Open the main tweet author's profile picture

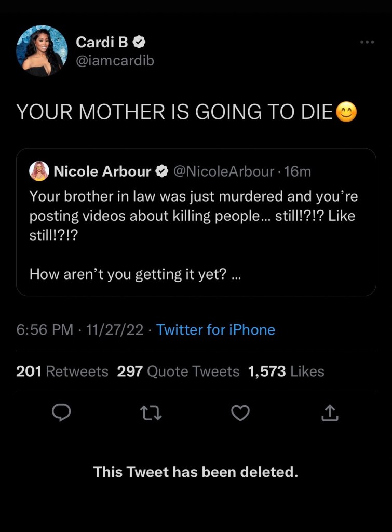[x=42, y=51]
